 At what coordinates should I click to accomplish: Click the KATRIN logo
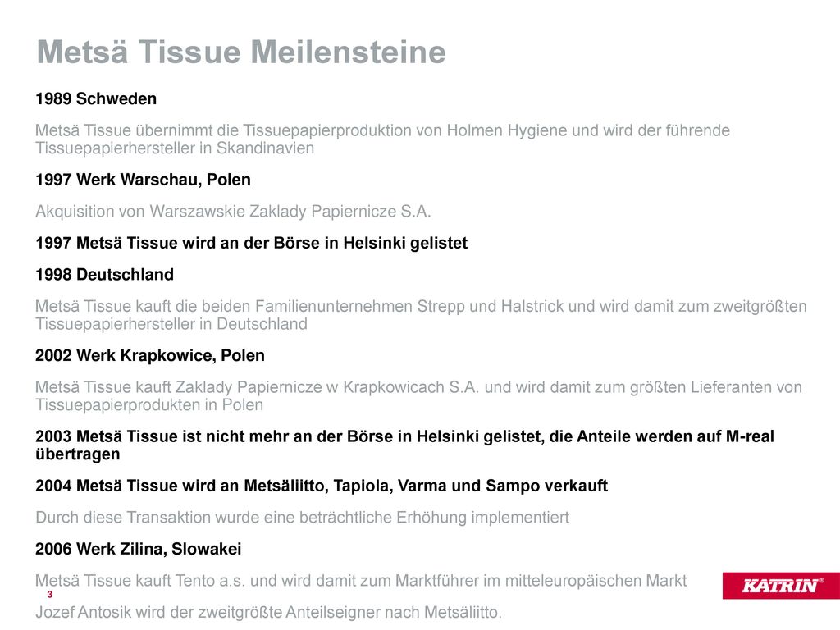(781, 586)
